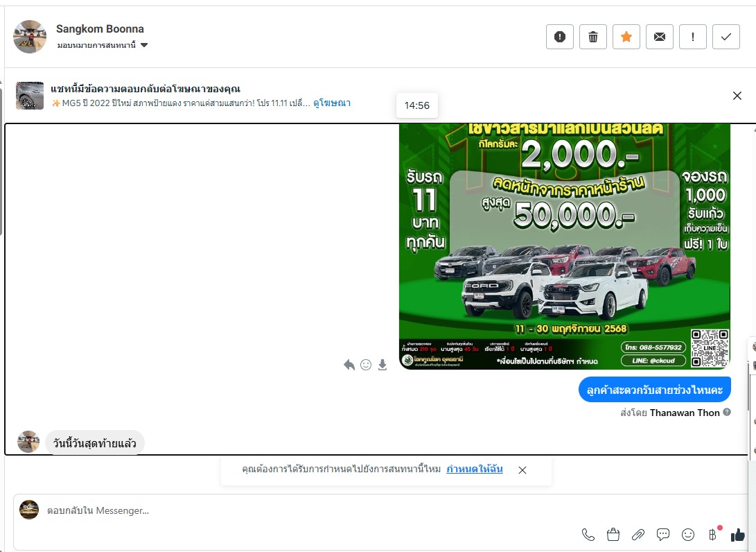Viewport: 756px width, 552px height.
Task: Open the MG5 ad thumbnail
Action: [30, 96]
